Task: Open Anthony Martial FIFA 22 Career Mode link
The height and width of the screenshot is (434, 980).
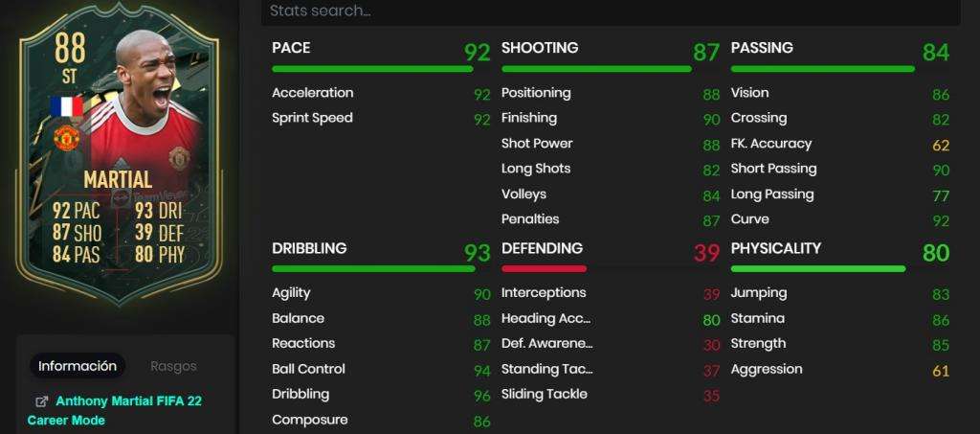Action: [115, 410]
